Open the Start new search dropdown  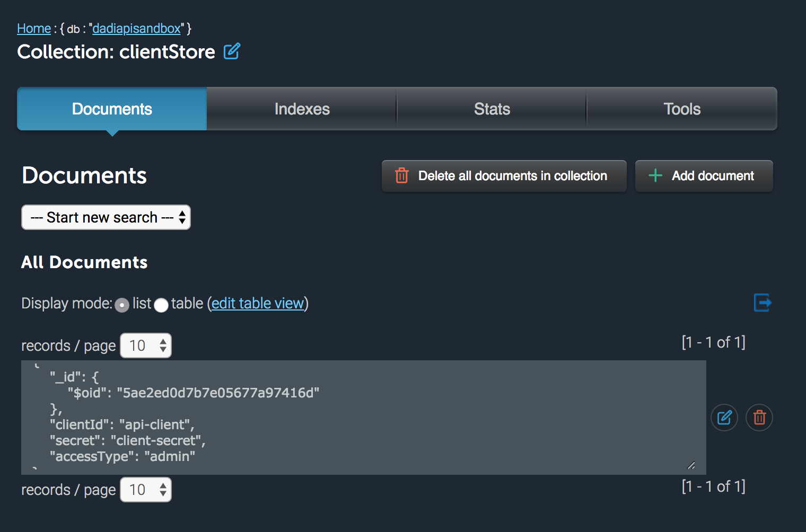tap(106, 217)
